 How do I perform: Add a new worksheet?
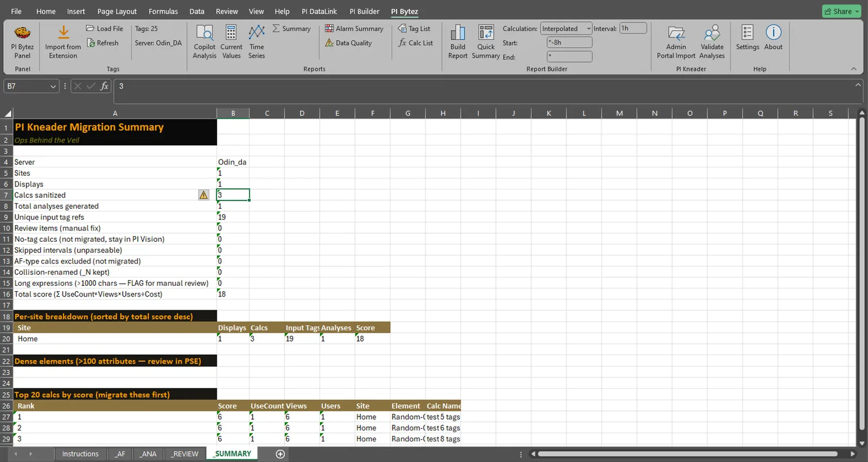click(280, 454)
